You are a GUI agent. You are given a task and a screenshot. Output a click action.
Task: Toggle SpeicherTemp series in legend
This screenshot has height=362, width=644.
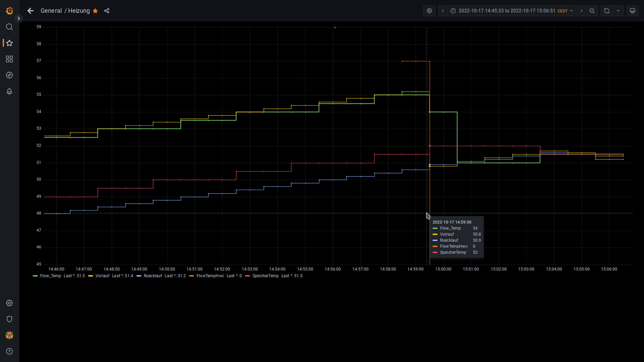pyautogui.click(x=265, y=276)
